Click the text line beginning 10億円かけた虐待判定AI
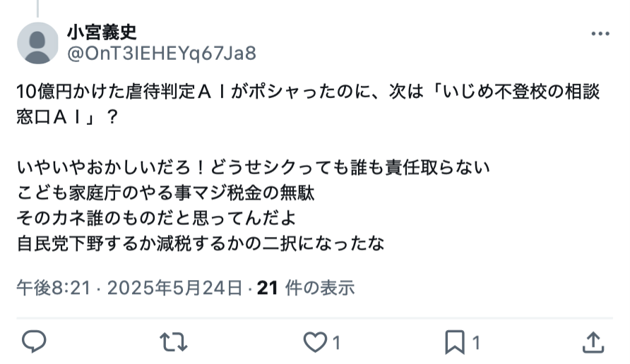 (x=308, y=92)
